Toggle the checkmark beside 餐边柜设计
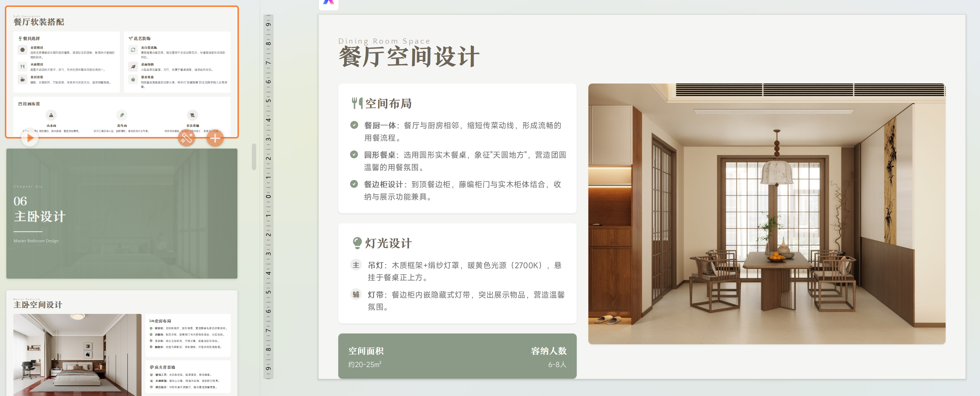This screenshot has width=980, height=396. click(354, 184)
